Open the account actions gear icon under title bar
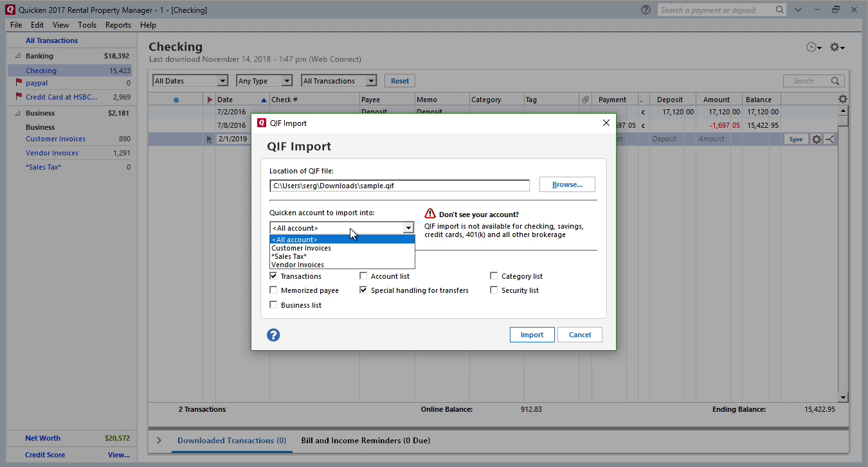The height and width of the screenshot is (467, 868). [836, 47]
